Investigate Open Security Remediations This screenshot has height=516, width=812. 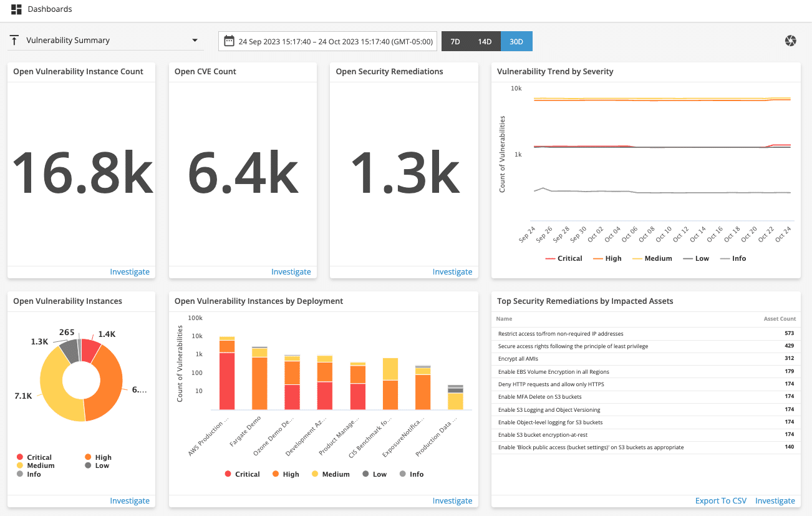tap(453, 272)
